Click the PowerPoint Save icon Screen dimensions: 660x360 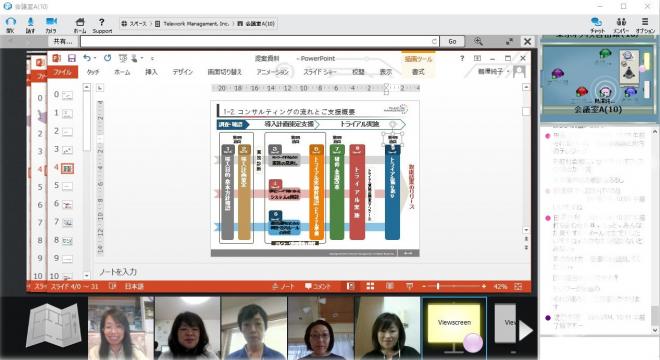click(x=72, y=58)
